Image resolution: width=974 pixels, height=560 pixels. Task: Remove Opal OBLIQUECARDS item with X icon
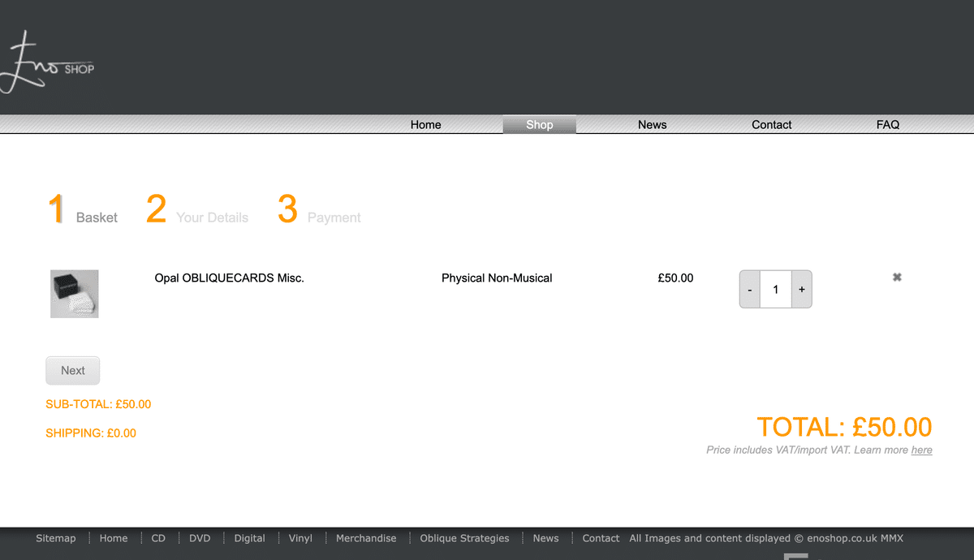point(897,278)
